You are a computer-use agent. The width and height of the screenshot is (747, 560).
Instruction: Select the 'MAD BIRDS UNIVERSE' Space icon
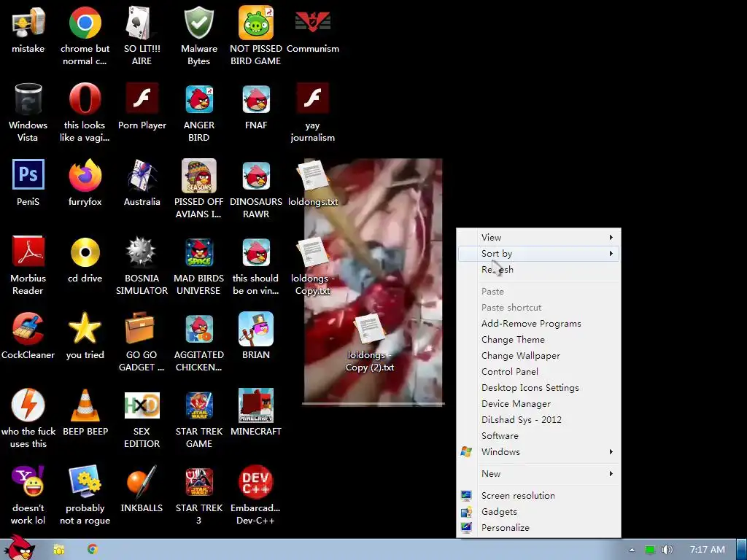click(x=198, y=252)
